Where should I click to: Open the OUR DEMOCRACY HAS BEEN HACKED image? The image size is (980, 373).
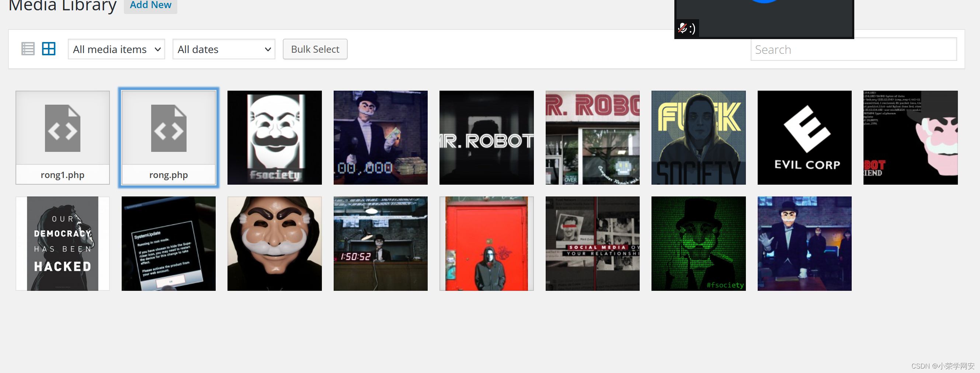63,244
